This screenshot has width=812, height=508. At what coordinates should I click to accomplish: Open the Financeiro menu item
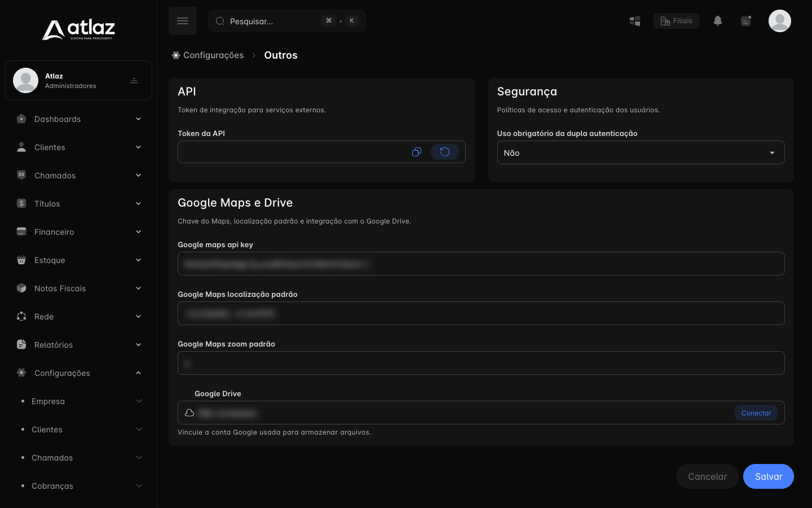point(78,232)
